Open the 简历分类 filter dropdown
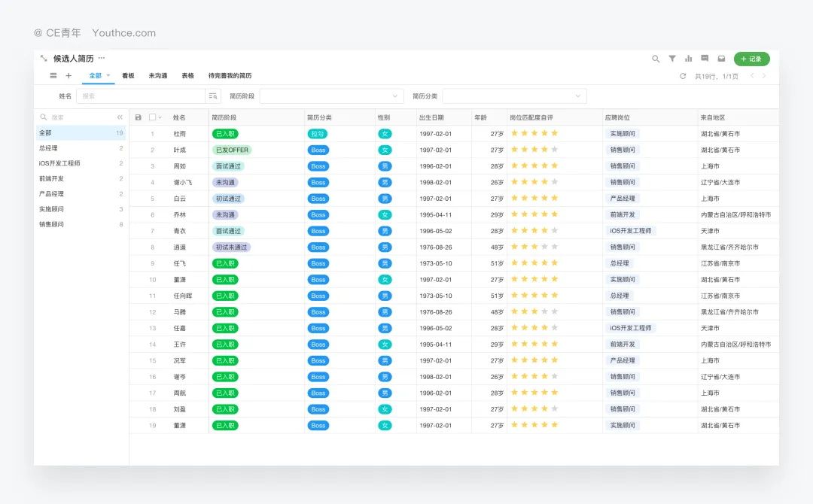This screenshot has width=813, height=504. [x=514, y=96]
